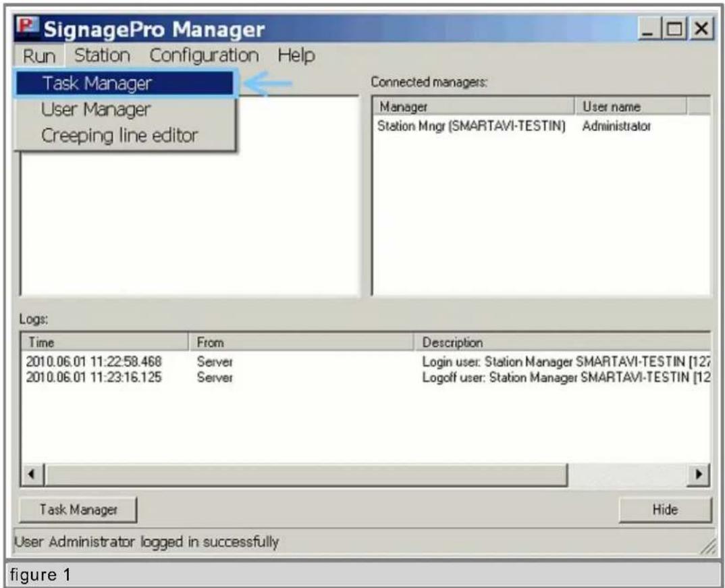Click the Description column header in logs
Viewport: 725px width, 588px height.
point(562,342)
